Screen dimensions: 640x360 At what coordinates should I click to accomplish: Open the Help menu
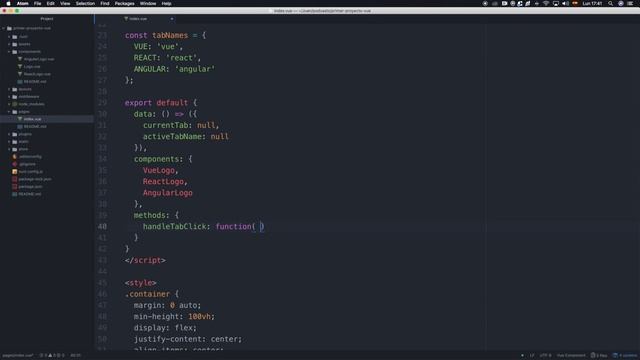click(x=167, y=3)
